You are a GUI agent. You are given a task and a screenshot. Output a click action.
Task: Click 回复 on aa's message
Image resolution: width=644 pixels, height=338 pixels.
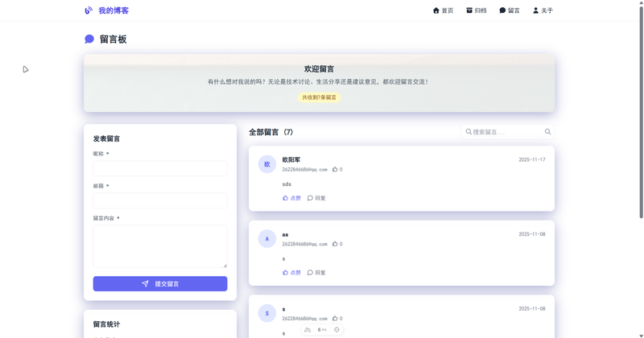point(316,273)
